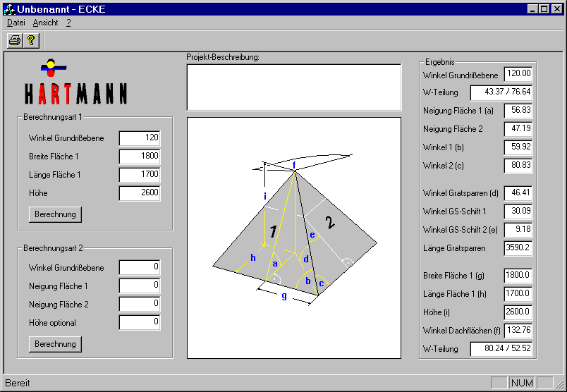Click Neigung Fläche 1 field in Berechnungsart 2
The width and height of the screenshot is (567, 392).
[x=140, y=286]
